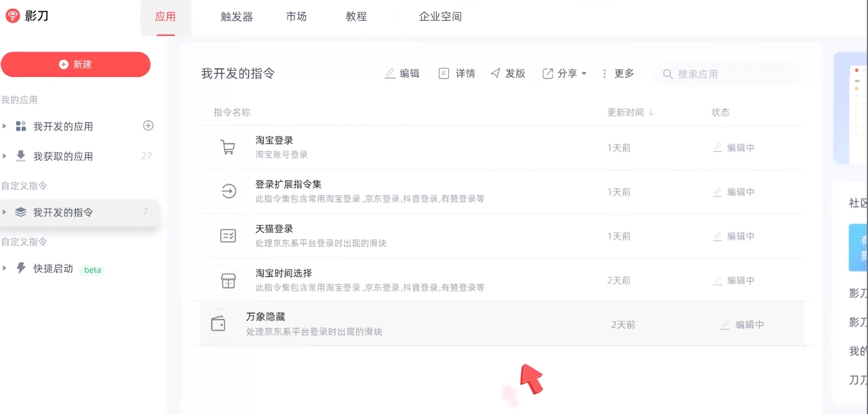Click 编辑中 status for 淘宝时间选择
The image size is (868, 414).
pos(734,280)
